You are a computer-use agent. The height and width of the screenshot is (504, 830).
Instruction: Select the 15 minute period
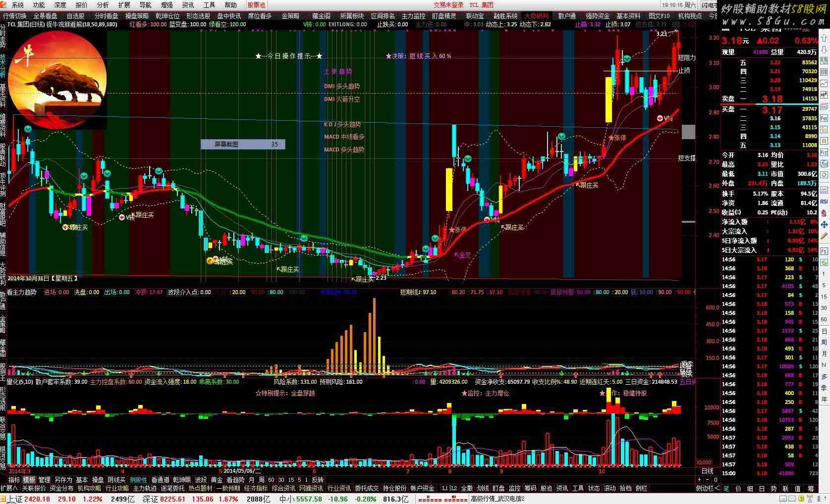coord(291,480)
